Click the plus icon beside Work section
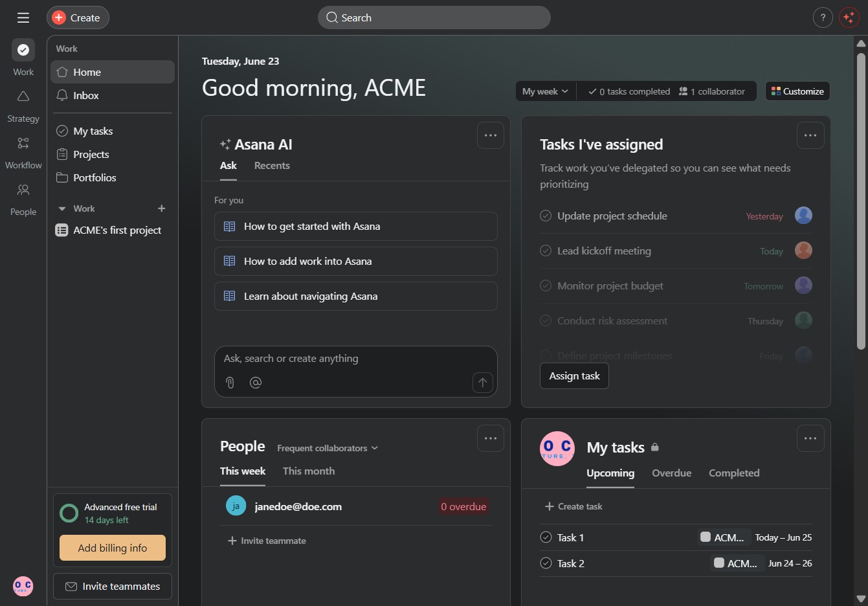This screenshot has height=606, width=868. 162,208
